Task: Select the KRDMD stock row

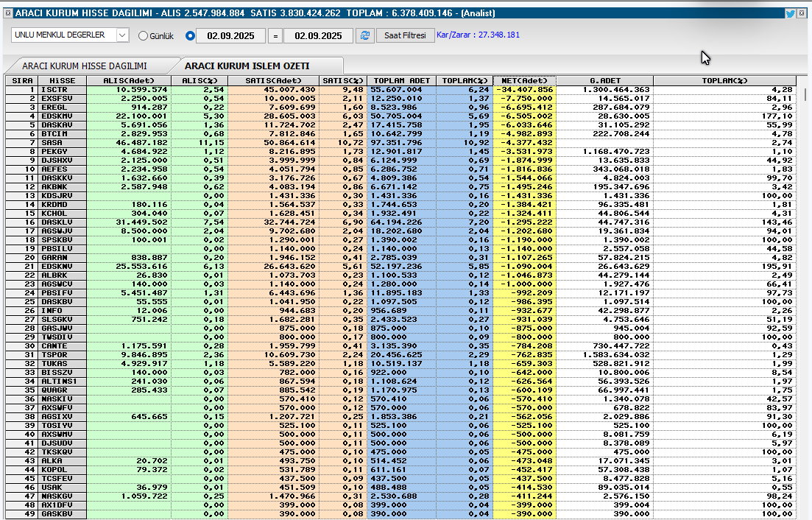Action: (x=400, y=205)
